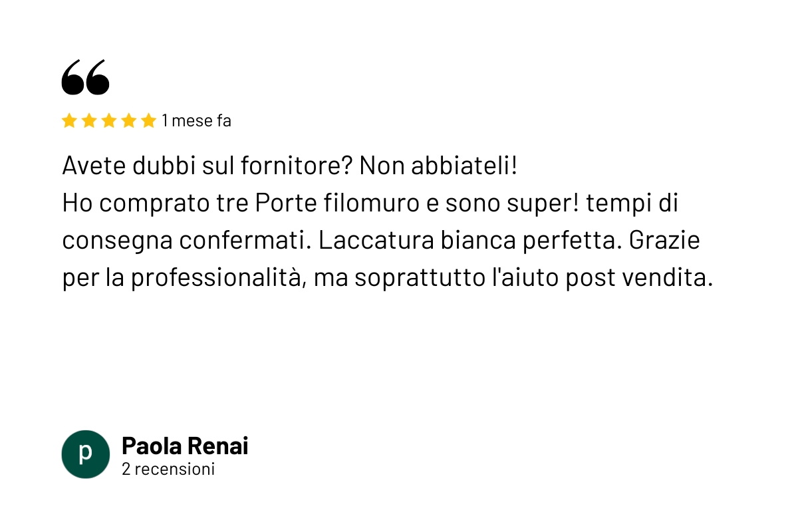Select the third rating star

tap(109, 120)
